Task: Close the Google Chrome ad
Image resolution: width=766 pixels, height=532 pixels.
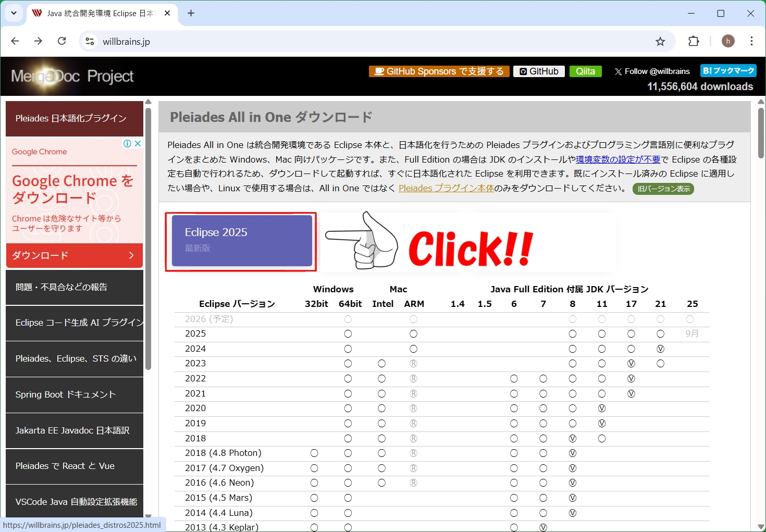Action: (x=138, y=143)
